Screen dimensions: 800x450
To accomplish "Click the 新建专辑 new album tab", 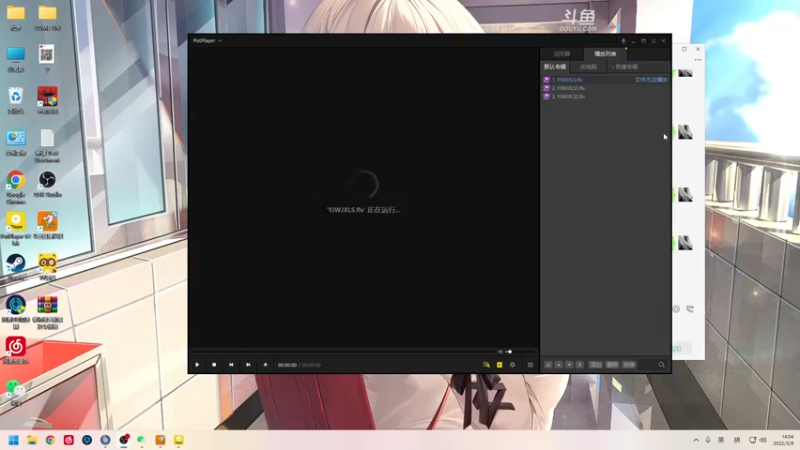I will pos(624,67).
